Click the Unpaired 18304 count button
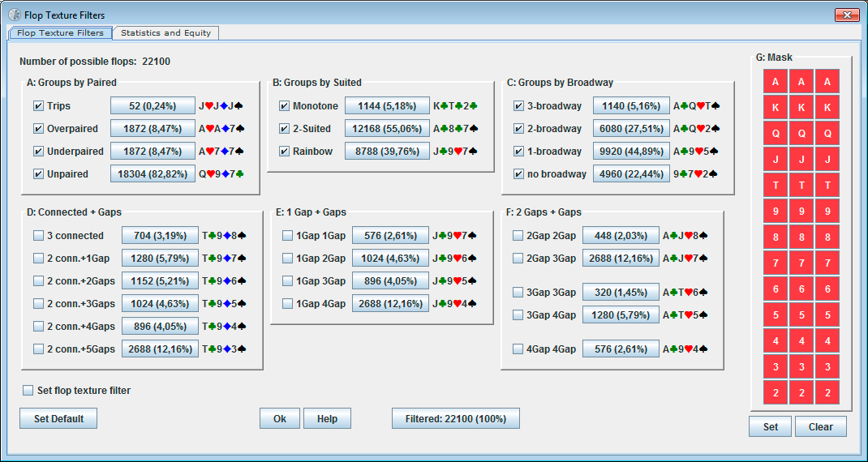The height and width of the screenshot is (462, 868). [x=153, y=173]
